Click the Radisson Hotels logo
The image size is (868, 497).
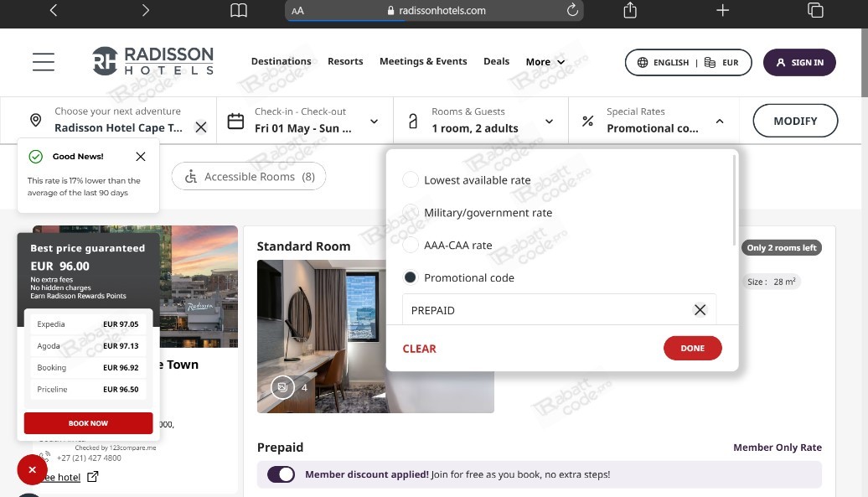click(x=152, y=61)
